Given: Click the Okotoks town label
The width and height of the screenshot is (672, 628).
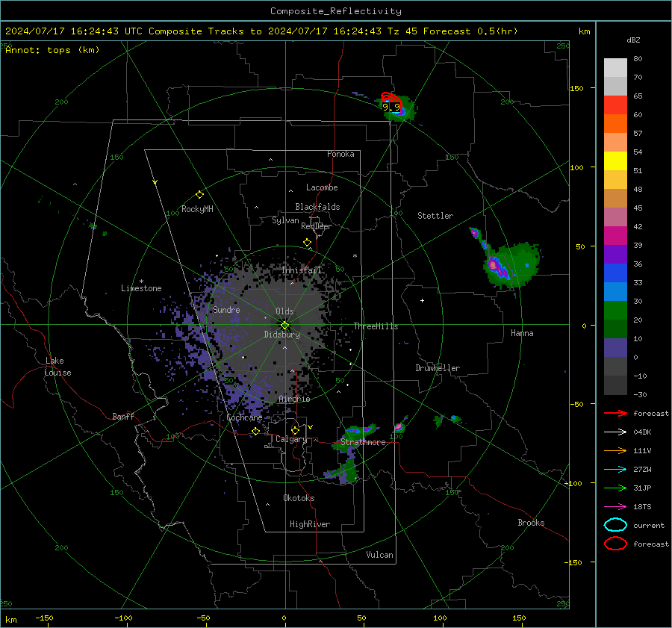Looking at the screenshot, I should tap(299, 498).
